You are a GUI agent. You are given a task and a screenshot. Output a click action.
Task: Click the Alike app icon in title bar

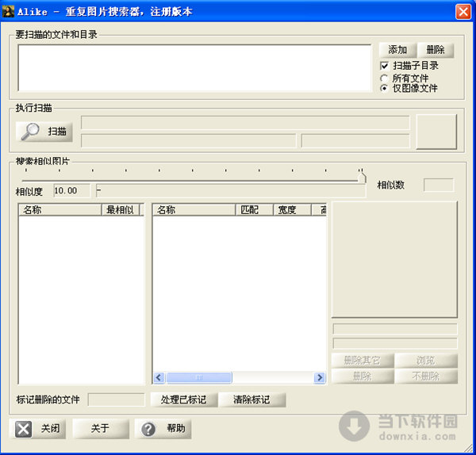pyautogui.click(x=8, y=12)
